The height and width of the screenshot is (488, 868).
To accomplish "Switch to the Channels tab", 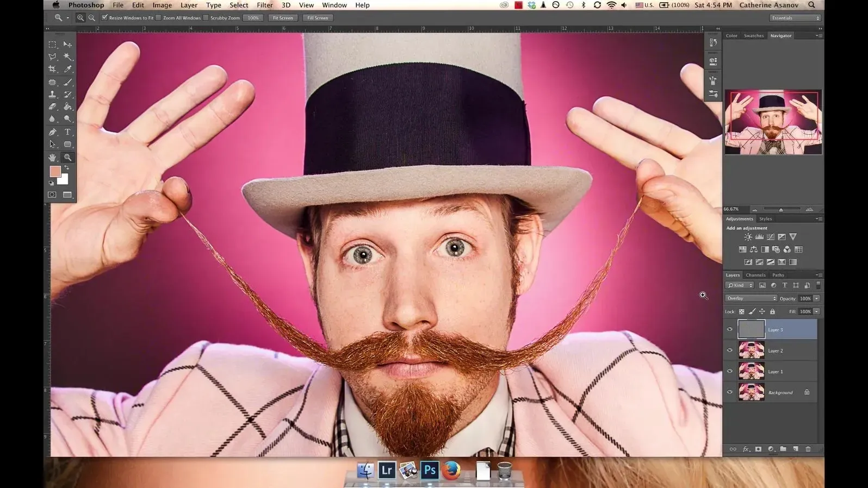I will [755, 275].
